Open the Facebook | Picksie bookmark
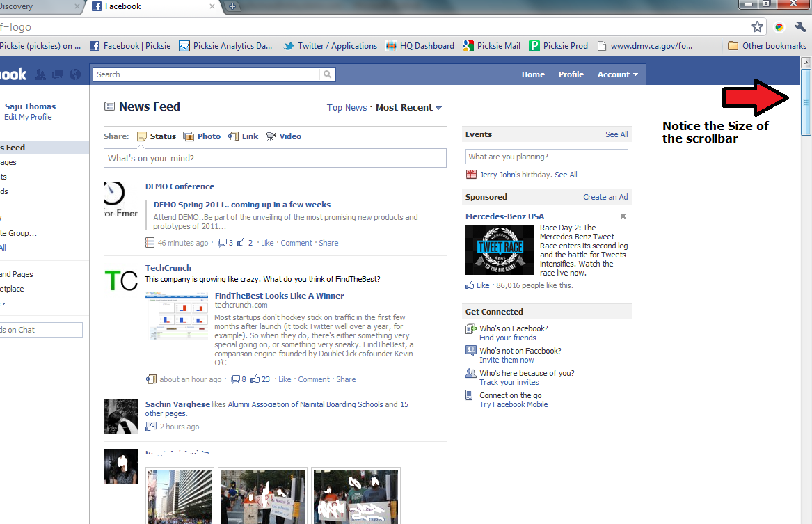 [131, 46]
